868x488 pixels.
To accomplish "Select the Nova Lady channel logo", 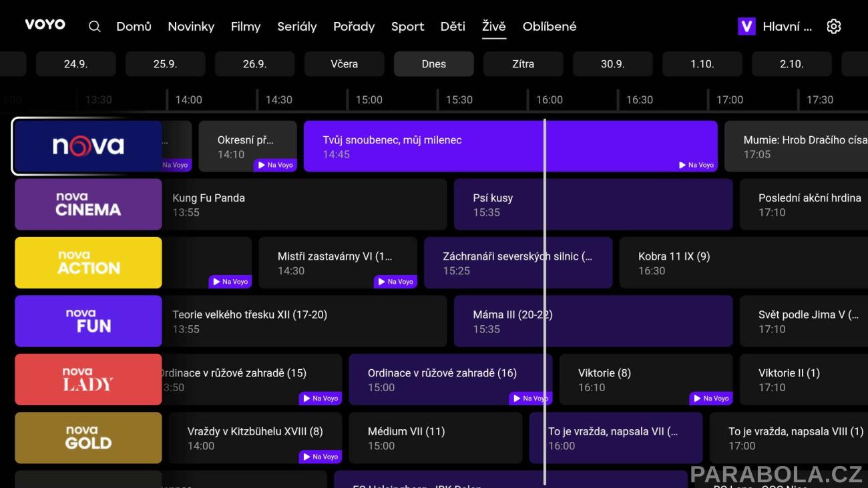I will coord(88,380).
